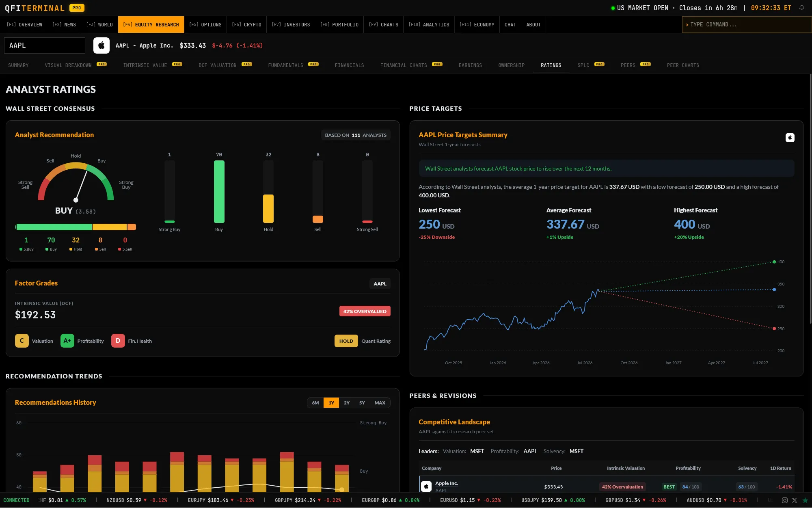Select 2Y history range
The width and height of the screenshot is (812, 508).
pyautogui.click(x=347, y=403)
